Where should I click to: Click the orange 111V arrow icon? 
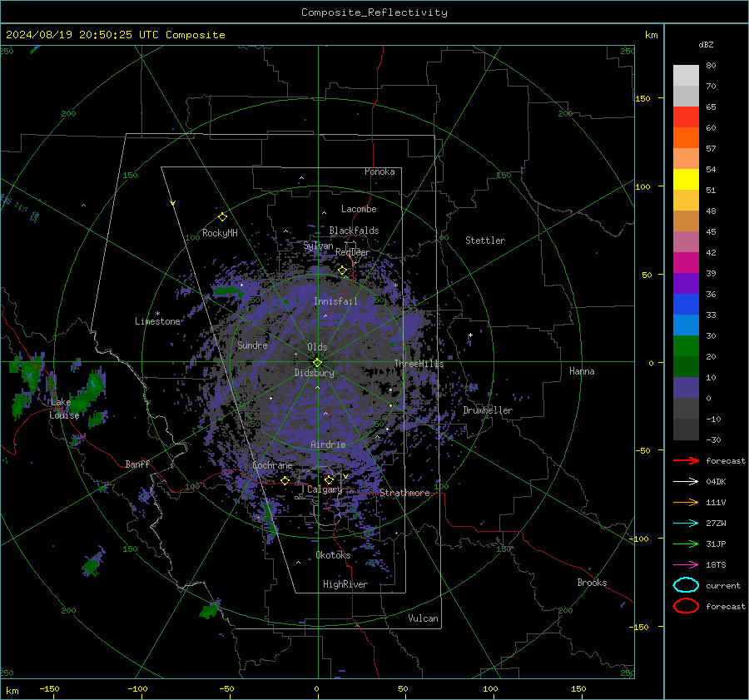pos(686,502)
